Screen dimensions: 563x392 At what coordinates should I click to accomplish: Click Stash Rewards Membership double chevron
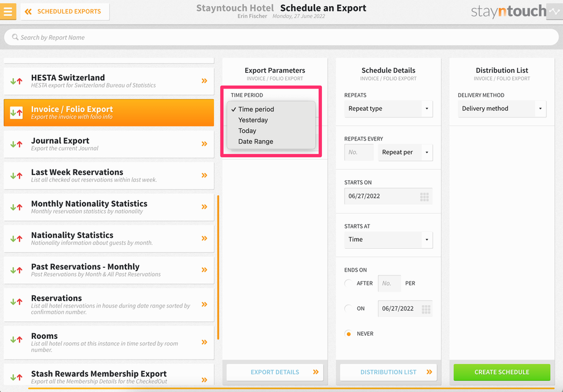coord(204,380)
